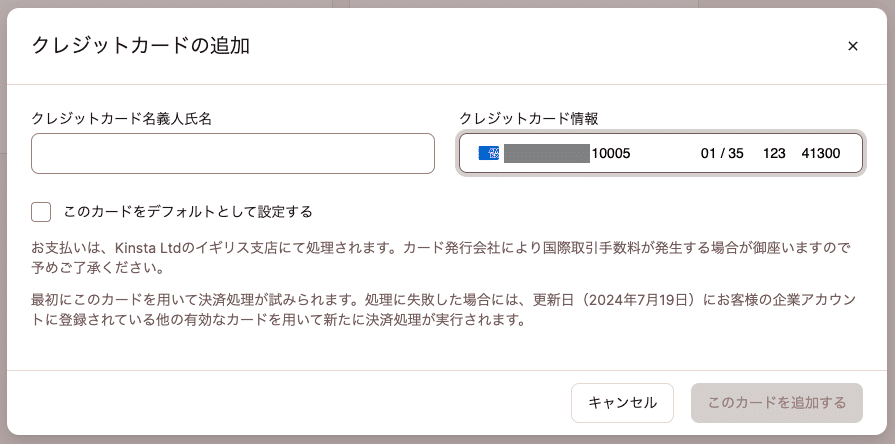Click the このカードをデフォルトとして設定する label
895x444 pixels.
tap(188, 212)
